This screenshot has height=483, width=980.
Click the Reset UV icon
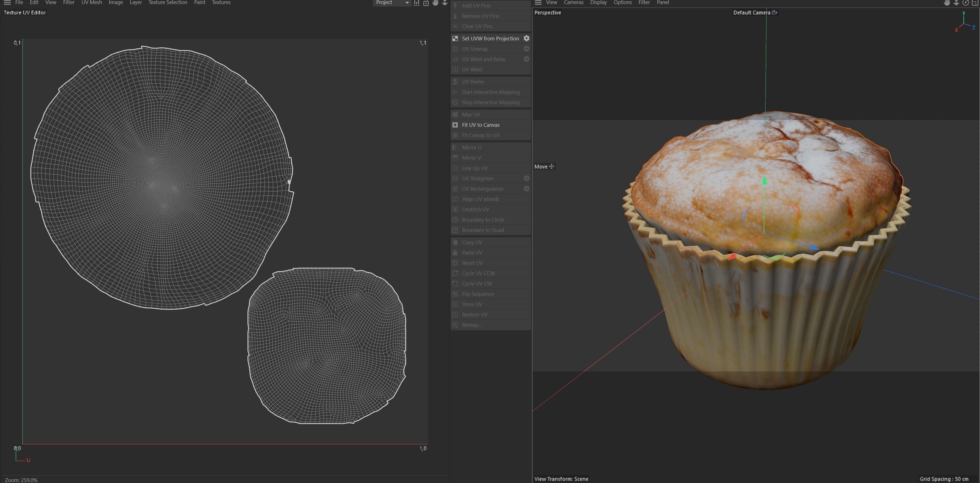455,262
